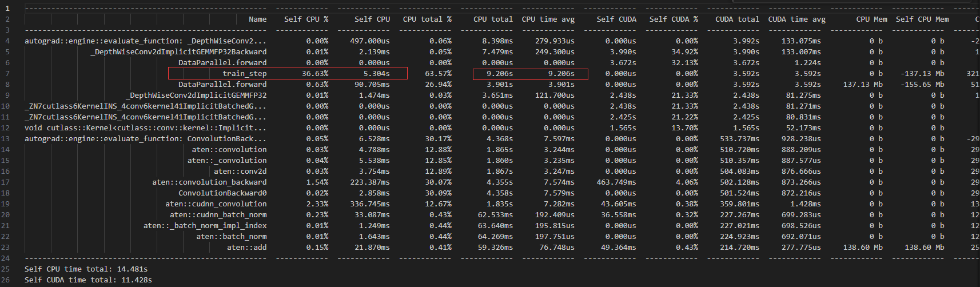Image resolution: width=980 pixels, height=287 pixels.
Task: Click the 4.368s CPU total value
Action: coord(500,138)
